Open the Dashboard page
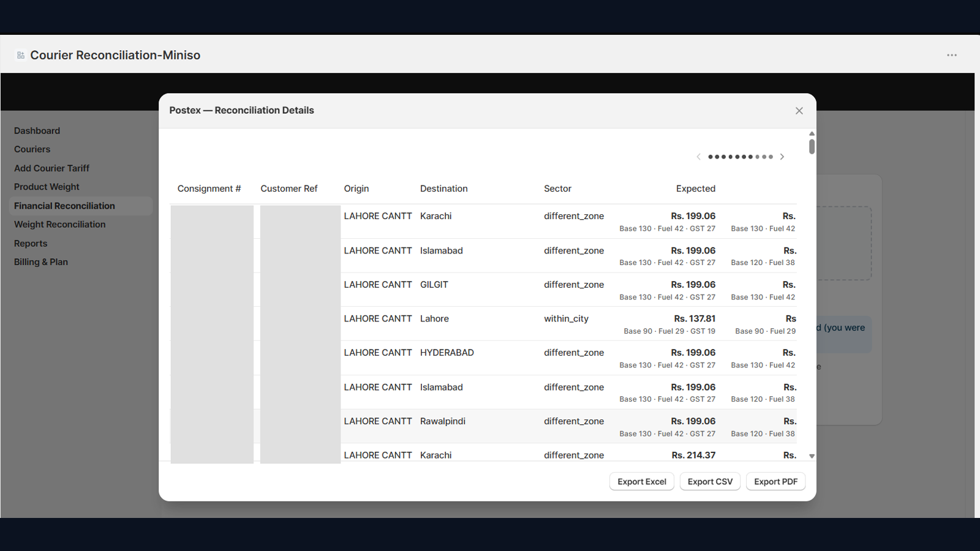The height and width of the screenshot is (551, 980). click(x=37, y=131)
